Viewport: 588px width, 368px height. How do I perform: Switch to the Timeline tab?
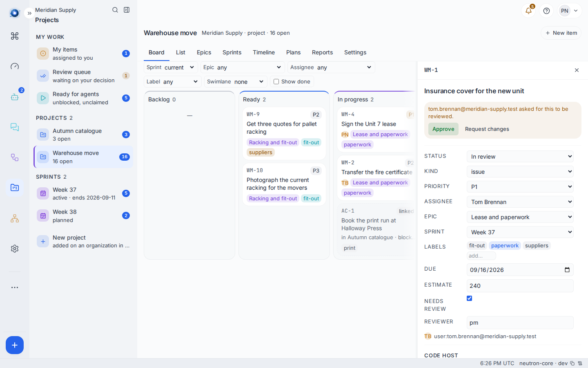point(264,52)
